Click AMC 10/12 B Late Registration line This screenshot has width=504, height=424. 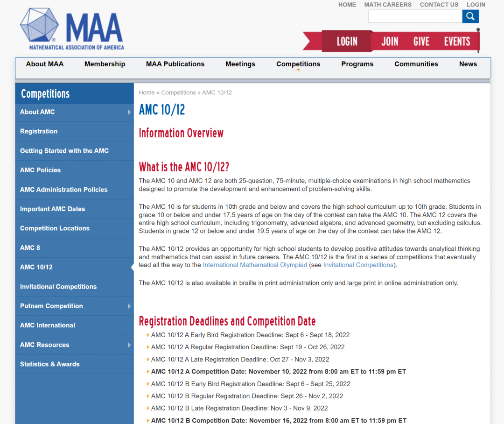(x=239, y=408)
